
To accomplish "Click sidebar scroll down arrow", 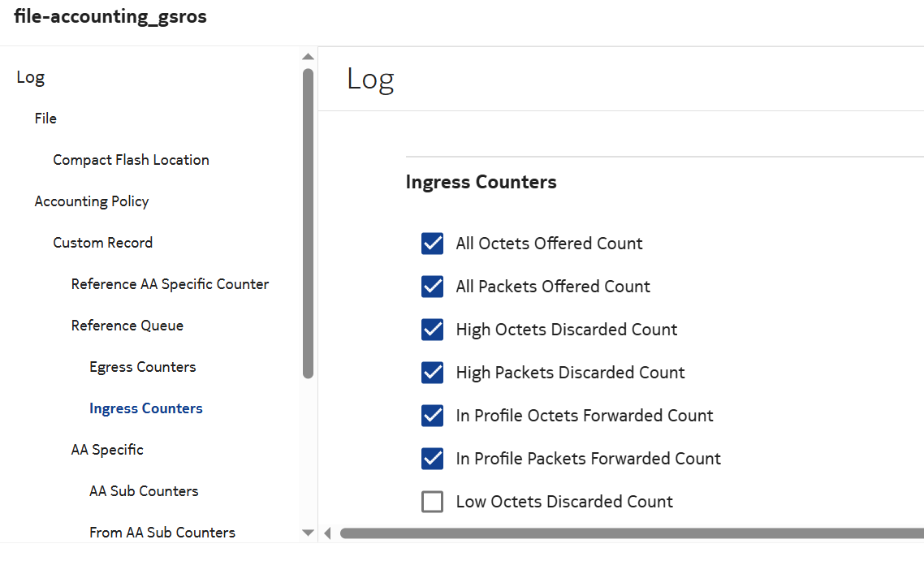I will point(308,533).
